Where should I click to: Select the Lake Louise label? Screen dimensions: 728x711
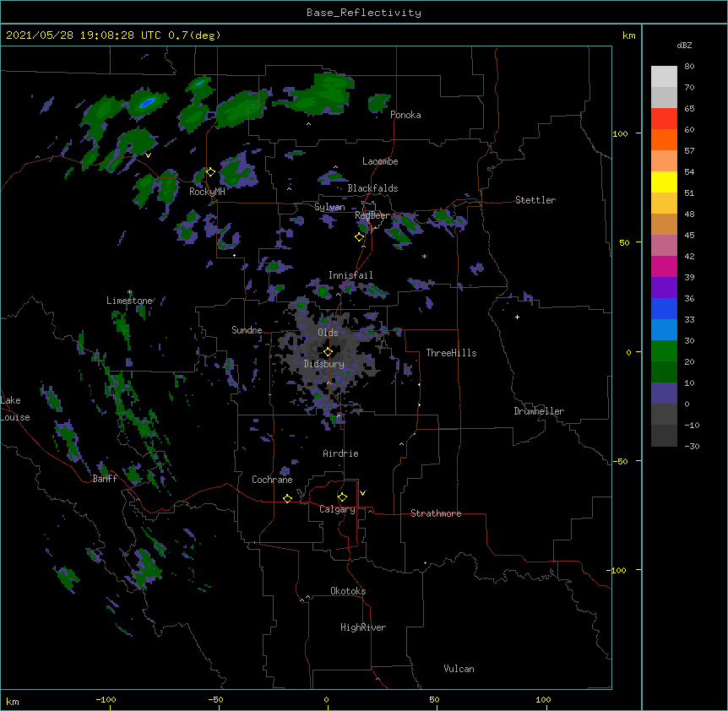[x=15, y=409]
